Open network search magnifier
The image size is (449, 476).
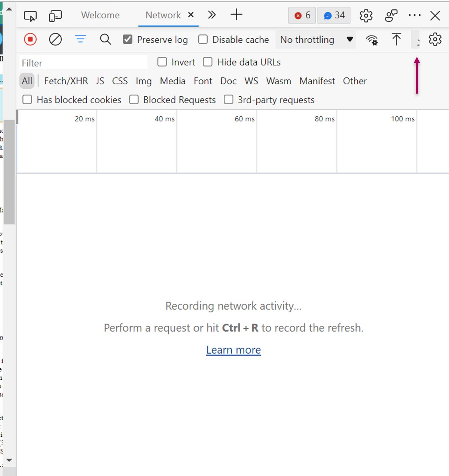click(x=106, y=39)
